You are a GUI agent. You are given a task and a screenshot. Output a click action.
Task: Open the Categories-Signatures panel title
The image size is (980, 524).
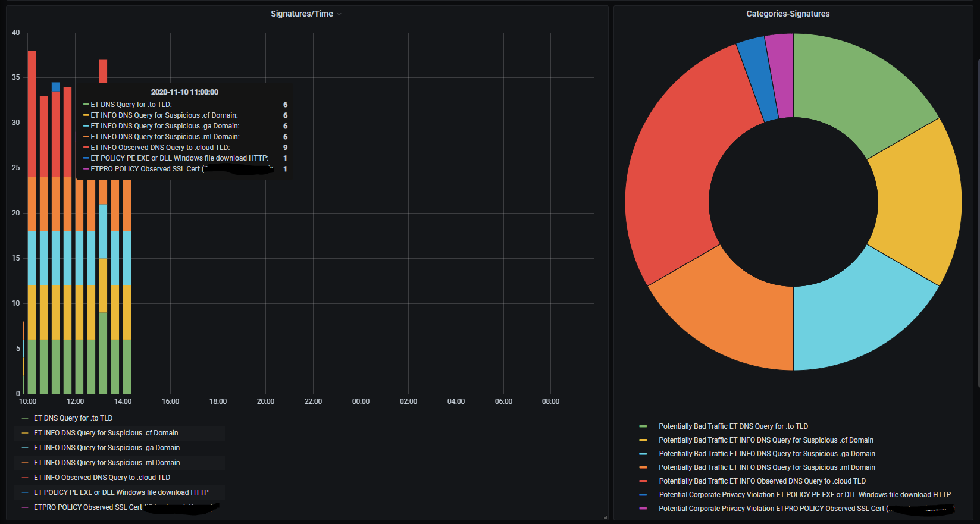(788, 14)
